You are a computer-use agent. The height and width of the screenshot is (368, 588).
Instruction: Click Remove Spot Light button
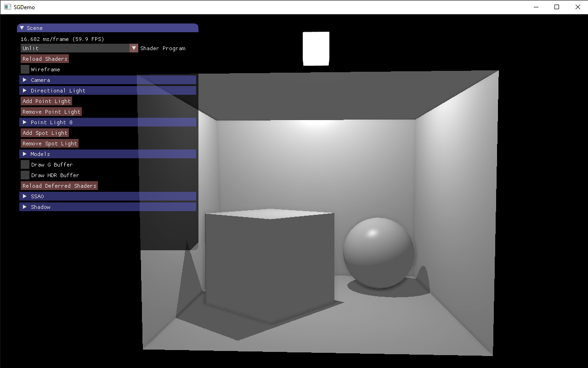click(50, 144)
